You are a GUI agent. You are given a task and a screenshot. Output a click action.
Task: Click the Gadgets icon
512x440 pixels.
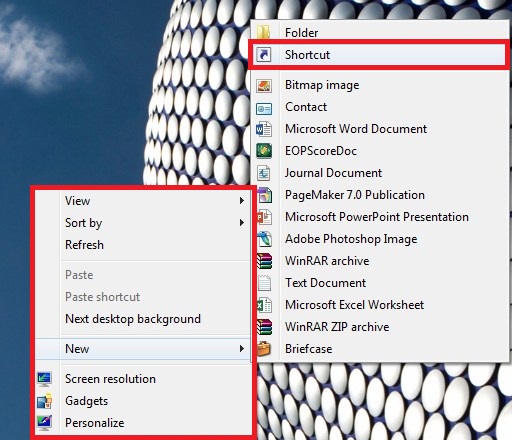pyautogui.click(x=45, y=401)
